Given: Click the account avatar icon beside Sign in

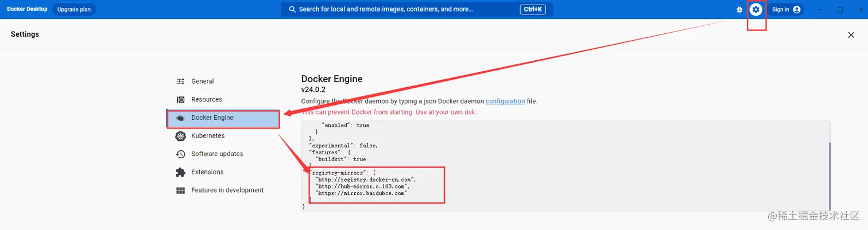Looking at the screenshot, I should point(796,9).
